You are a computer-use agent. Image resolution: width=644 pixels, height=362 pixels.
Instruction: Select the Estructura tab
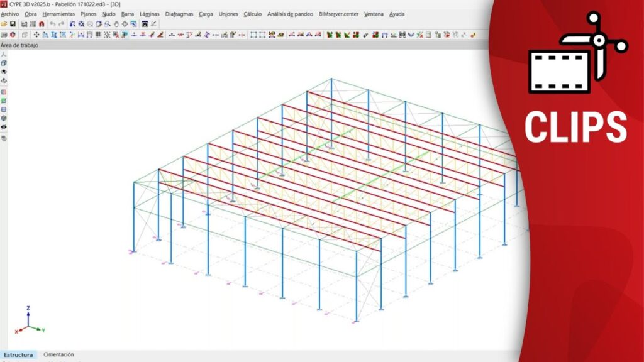[x=18, y=355]
